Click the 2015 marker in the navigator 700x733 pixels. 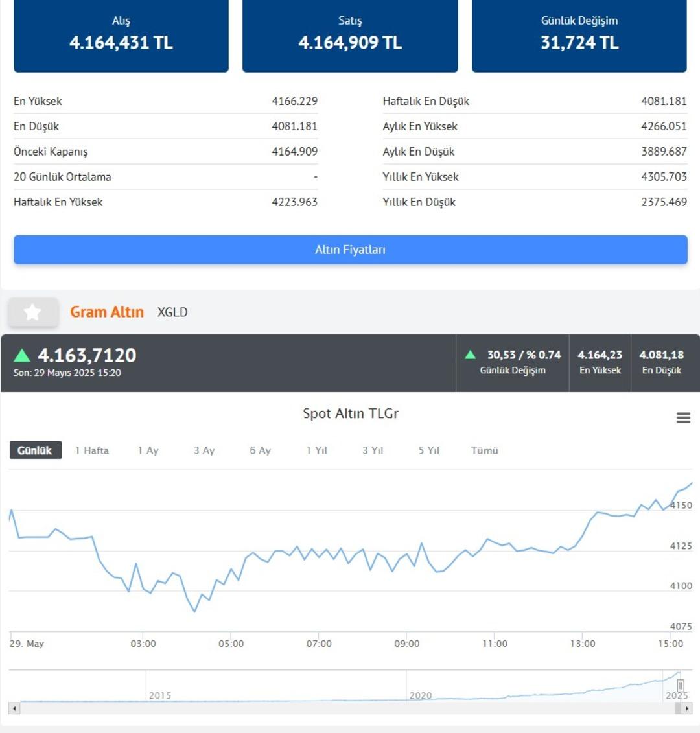160,695
